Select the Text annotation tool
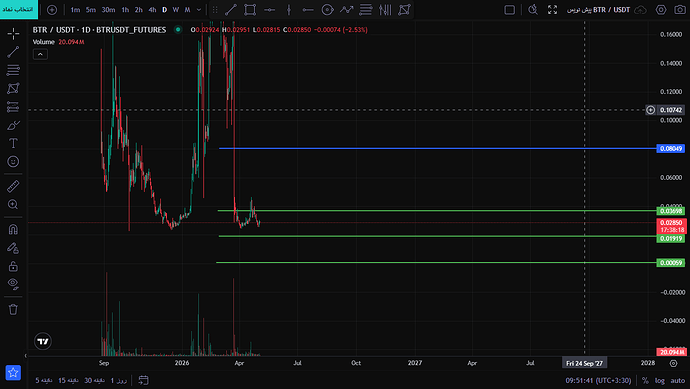Image resolution: width=690 pixels, height=389 pixels. (13, 143)
